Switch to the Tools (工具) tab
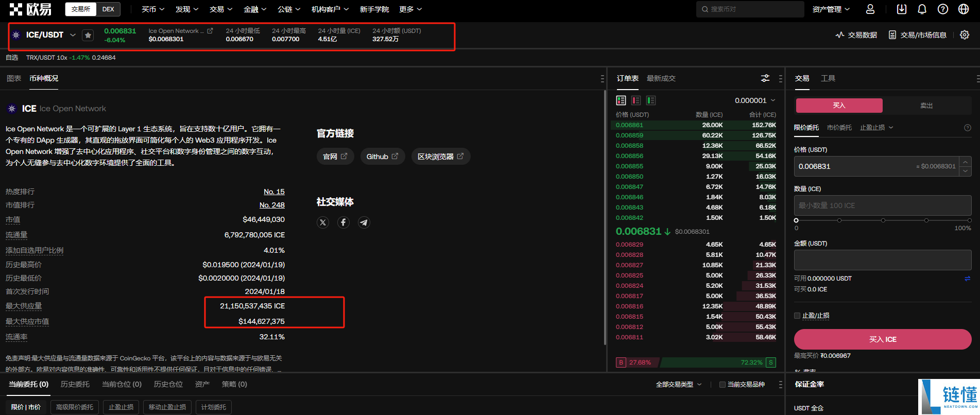This screenshot has height=415, width=980. (x=828, y=78)
